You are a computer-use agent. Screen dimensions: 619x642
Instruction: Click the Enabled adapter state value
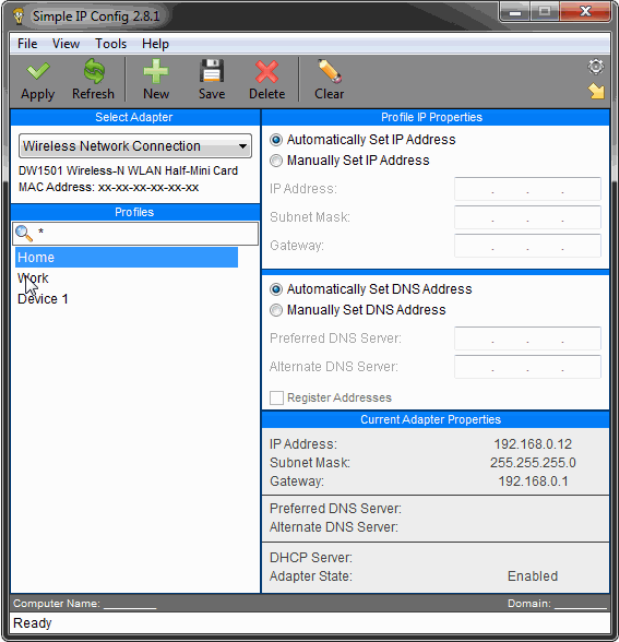[x=533, y=576]
